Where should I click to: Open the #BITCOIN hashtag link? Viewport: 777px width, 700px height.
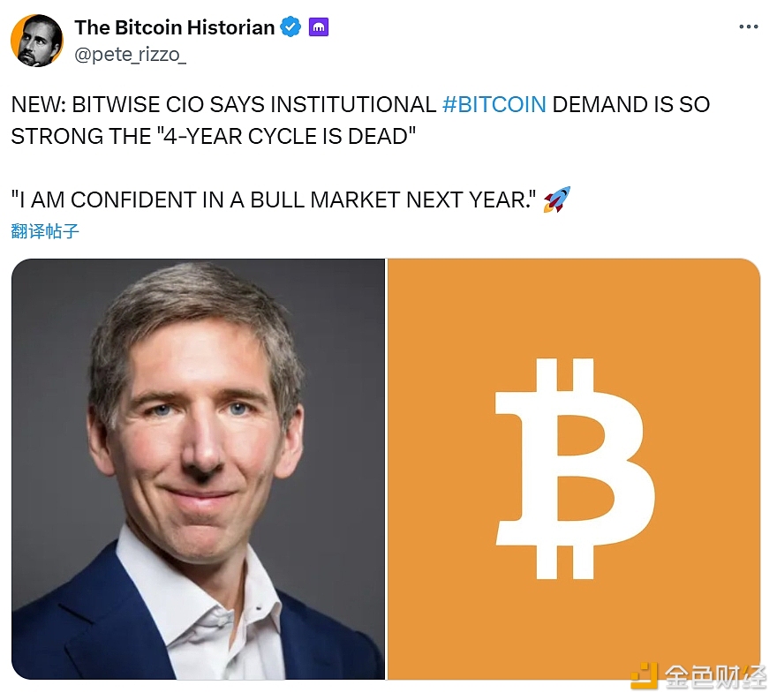click(494, 104)
